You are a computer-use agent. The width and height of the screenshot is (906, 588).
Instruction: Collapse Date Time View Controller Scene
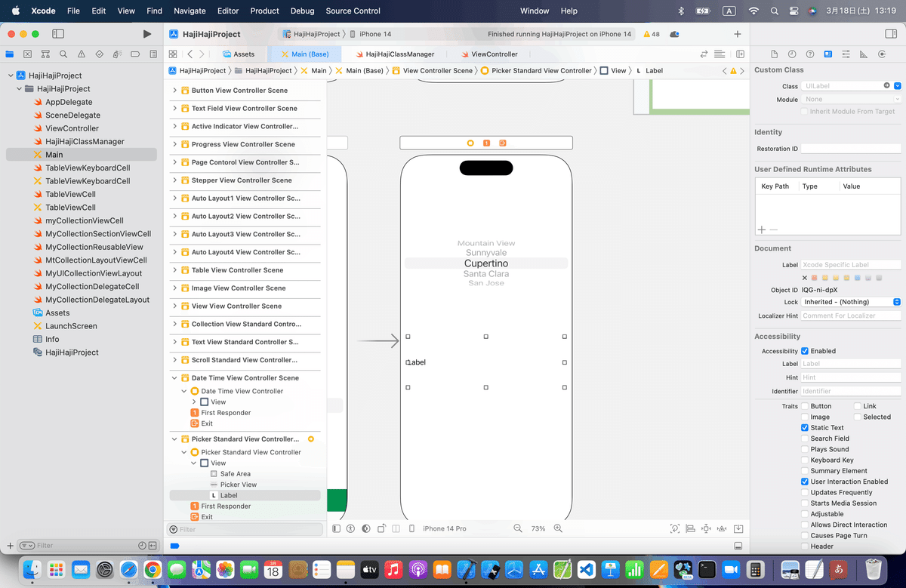[x=174, y=378]
